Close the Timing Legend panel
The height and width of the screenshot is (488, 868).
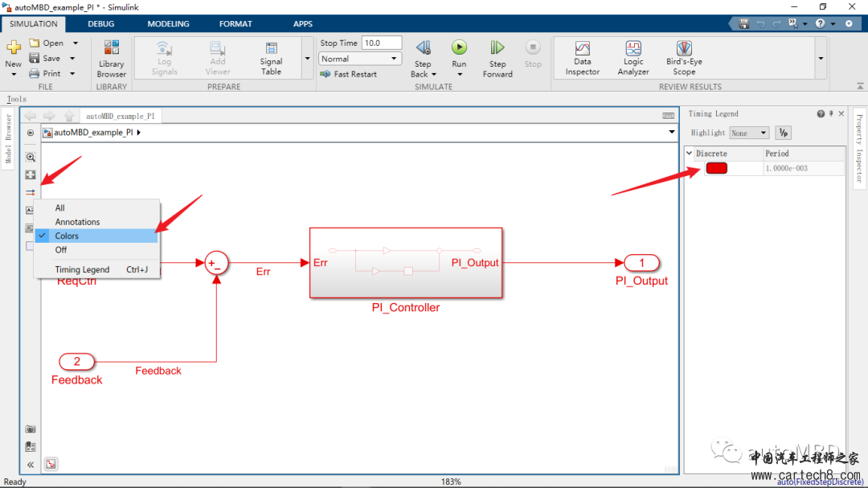(x=841, y=113)
